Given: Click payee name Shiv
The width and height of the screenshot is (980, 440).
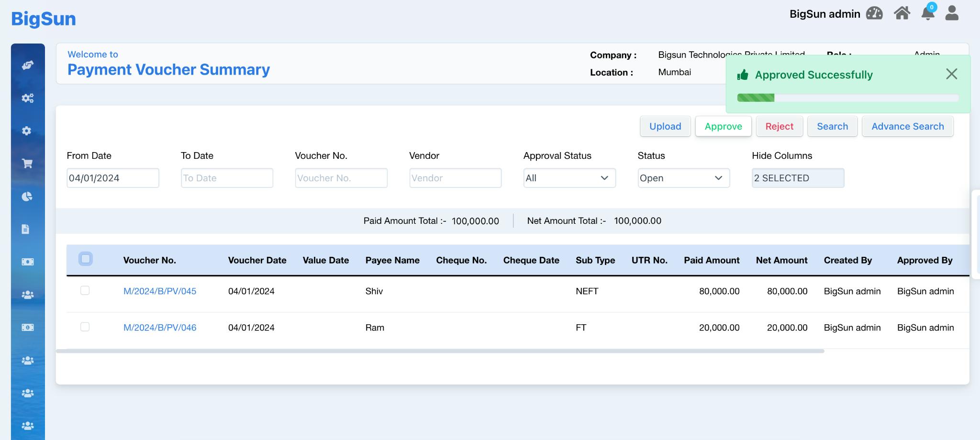Looking at the screenshot, I should click(374, 291).
